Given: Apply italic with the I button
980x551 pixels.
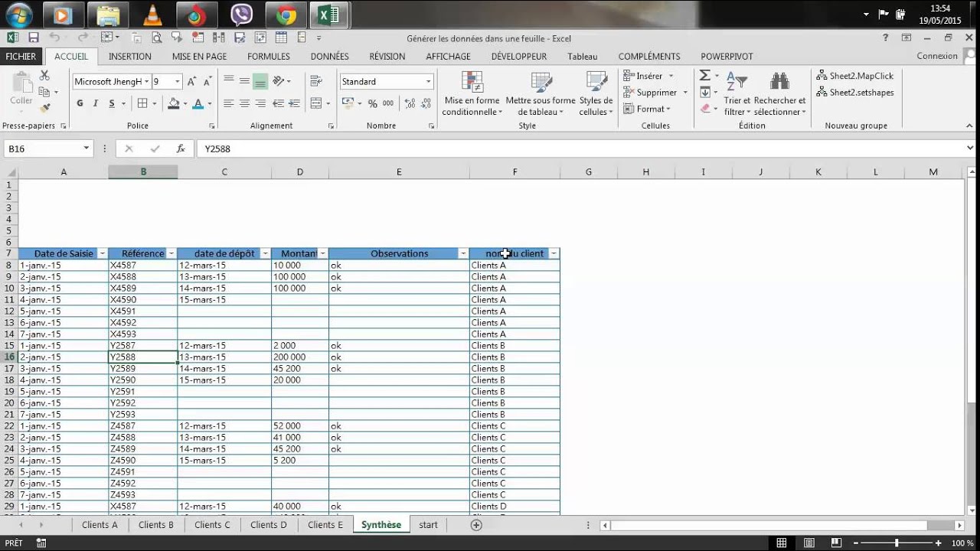Looking at the screenshot, I should pyautogui.click(x=96, y=103).
